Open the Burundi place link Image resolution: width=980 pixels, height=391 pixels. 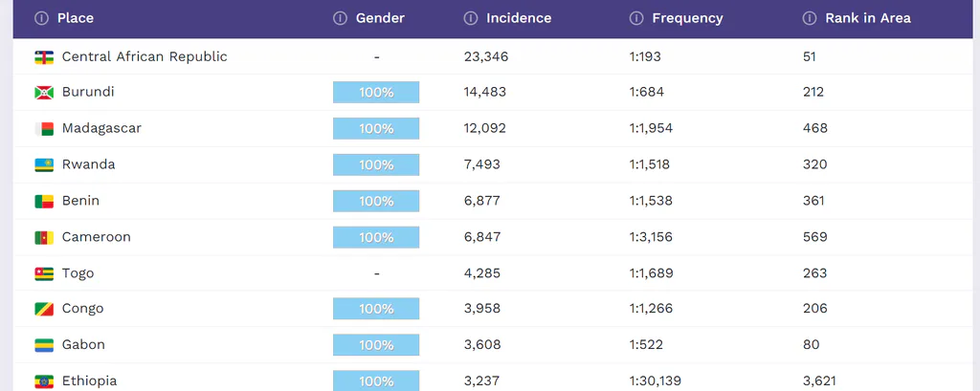tap(88, 93)
